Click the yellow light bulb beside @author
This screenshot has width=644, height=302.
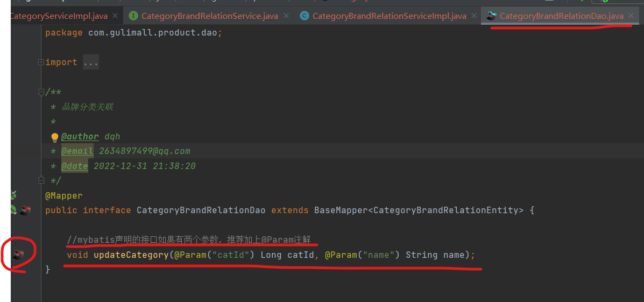[55, 137]
